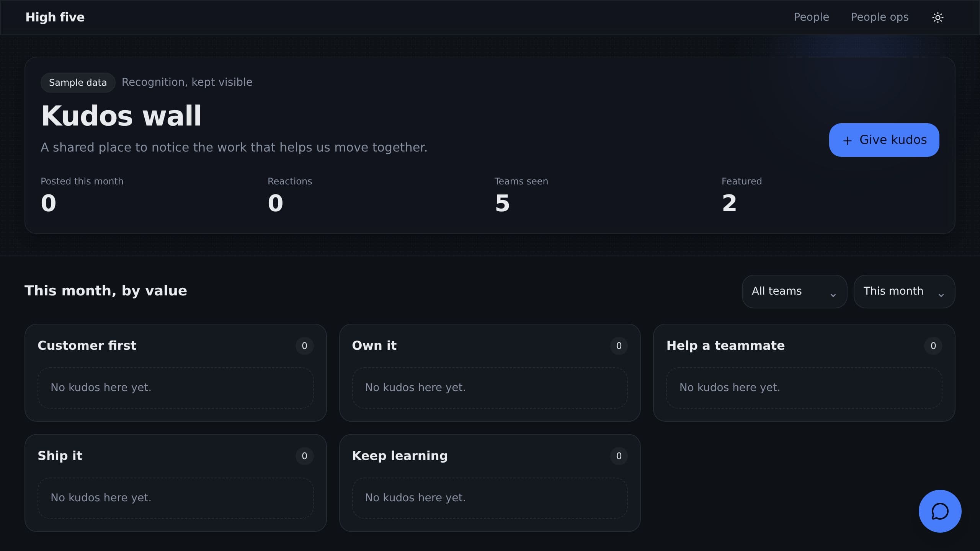Select the Keep learning card heading
The height and width of the screenshot is (551, 980).
[x=400, y=456]
